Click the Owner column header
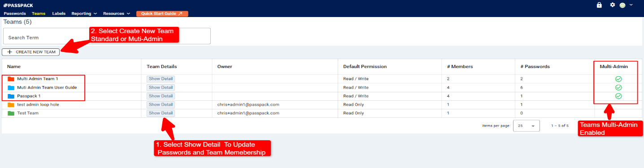 (225, 66)
